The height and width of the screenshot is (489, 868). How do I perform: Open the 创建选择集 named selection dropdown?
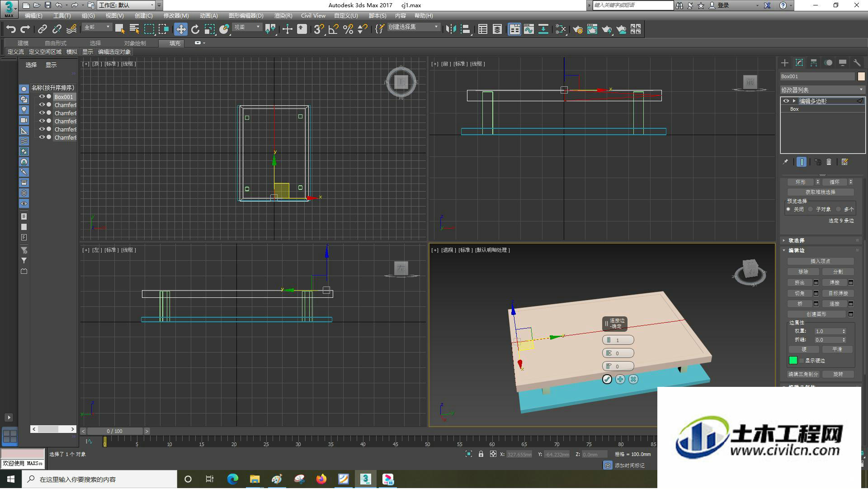click(413, 27)
